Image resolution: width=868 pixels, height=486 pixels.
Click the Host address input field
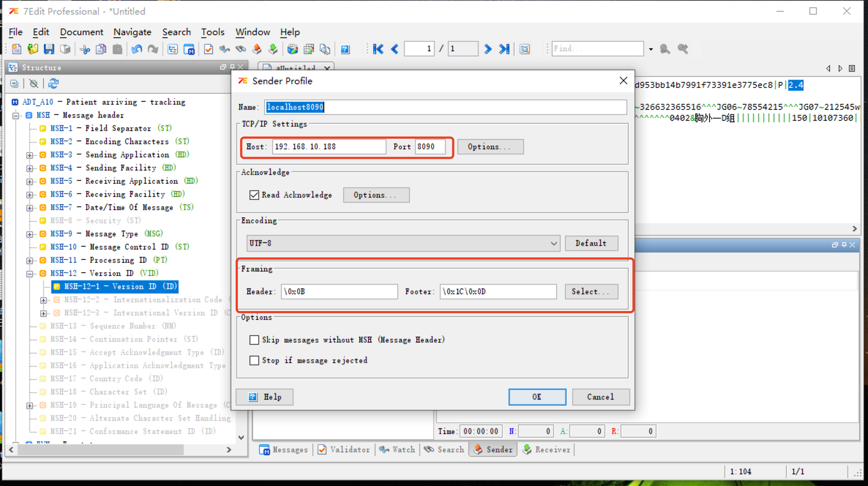point(328,147)
